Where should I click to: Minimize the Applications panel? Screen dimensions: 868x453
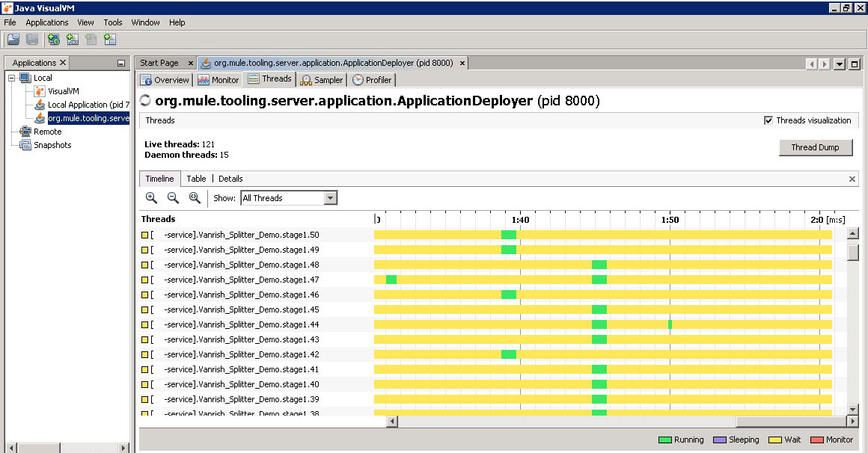(120, 63)
